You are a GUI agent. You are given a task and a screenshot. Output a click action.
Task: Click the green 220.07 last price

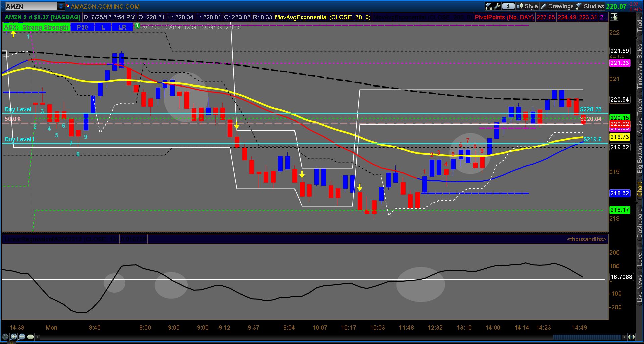tap(616, 6)
